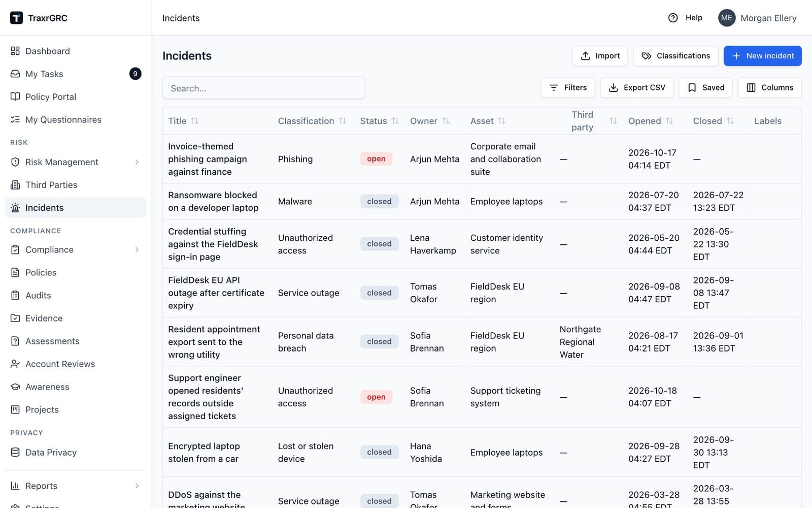
Task: Click the Customer identity service asset
Action: tap(506, 244)
